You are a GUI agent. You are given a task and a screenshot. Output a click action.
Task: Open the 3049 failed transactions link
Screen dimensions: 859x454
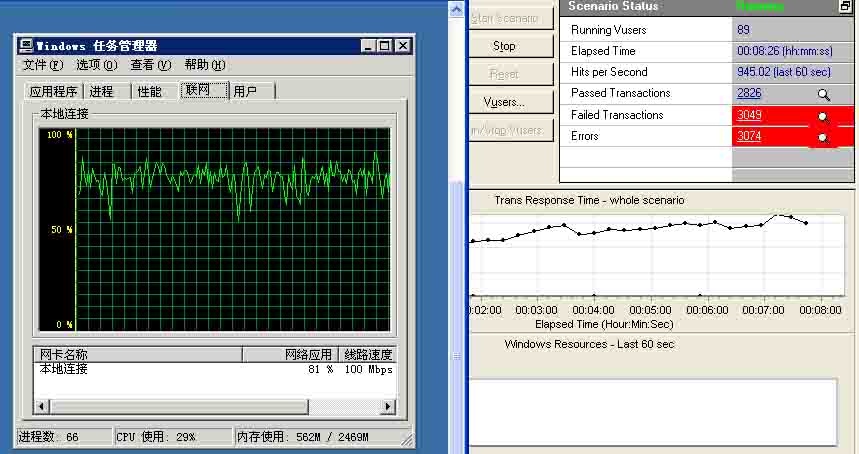pyautogui.click(x=749, y=115)
